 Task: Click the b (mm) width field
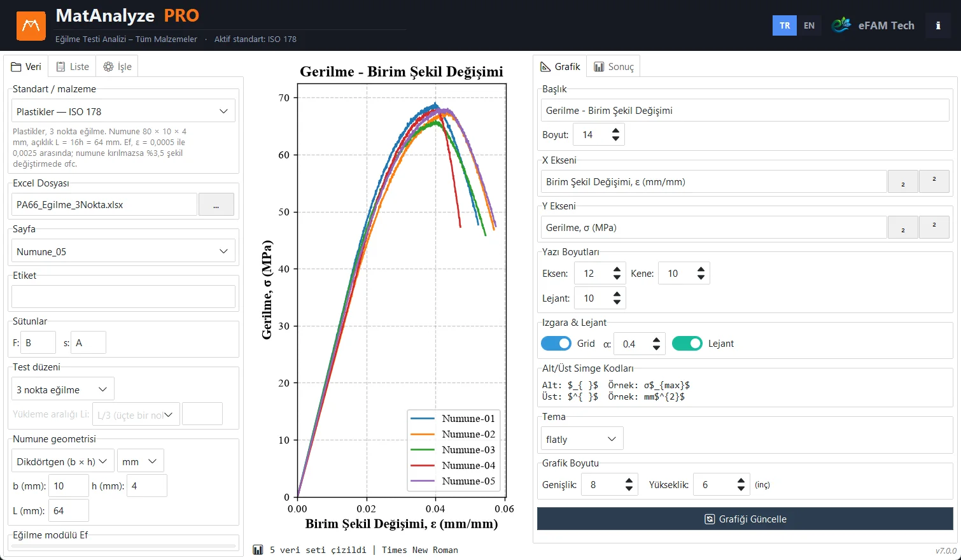click(69, 486)
